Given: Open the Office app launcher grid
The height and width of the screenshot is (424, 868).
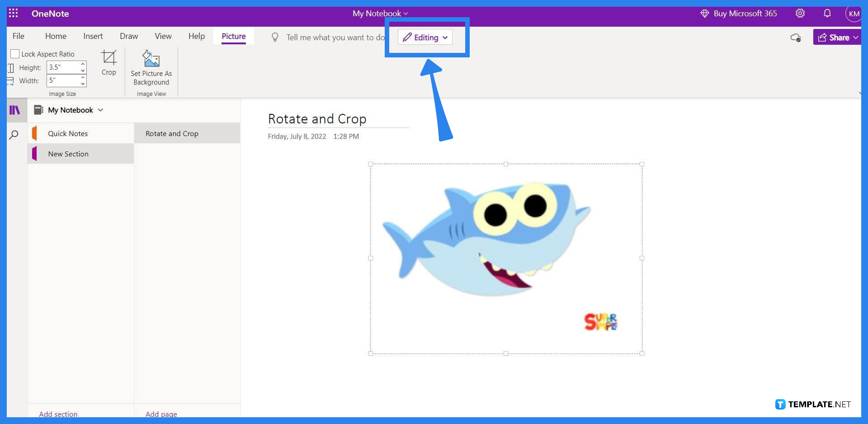Looking at the screenshot, I should 13,13.
